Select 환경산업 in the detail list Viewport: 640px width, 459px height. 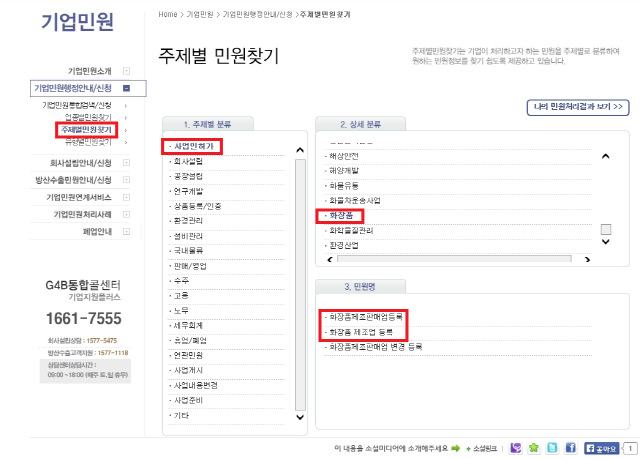click(344, 245)
